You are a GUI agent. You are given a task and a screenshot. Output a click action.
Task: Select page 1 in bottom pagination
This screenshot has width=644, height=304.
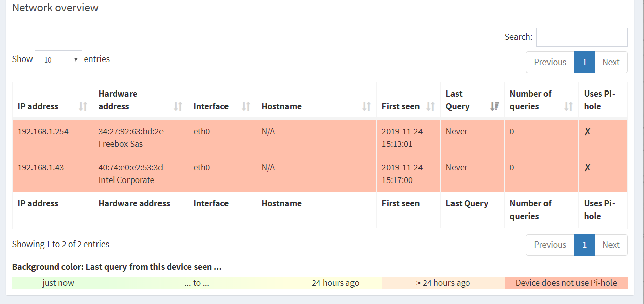click(x=585, y=245)
